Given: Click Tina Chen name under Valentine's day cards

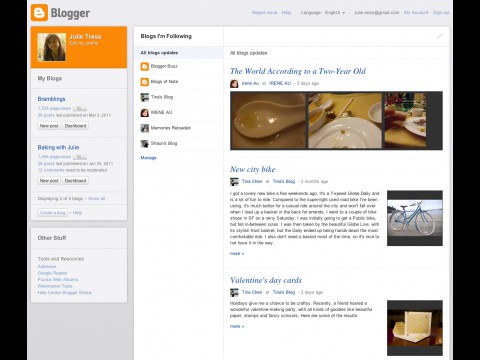Looking at the screenshot, I should [252, 292].
